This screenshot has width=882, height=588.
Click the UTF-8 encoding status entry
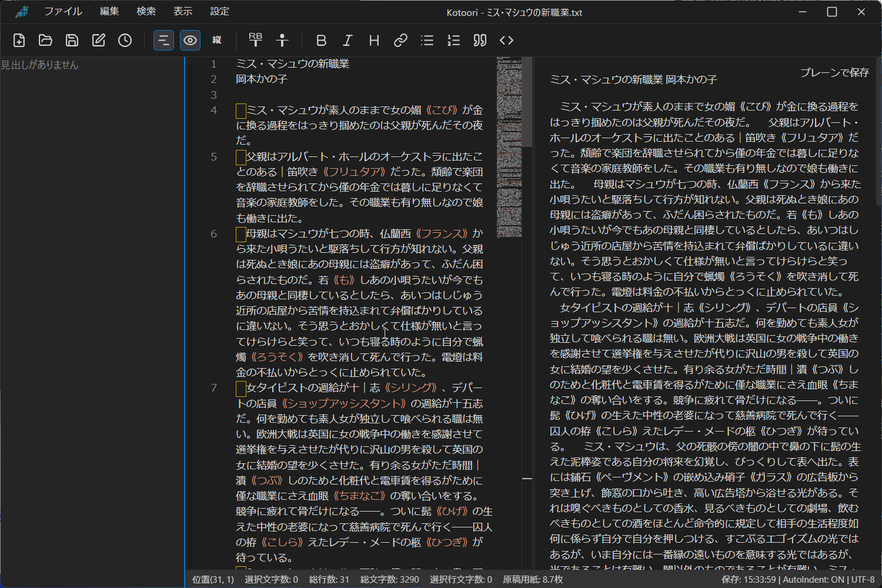tap(863, 580)
